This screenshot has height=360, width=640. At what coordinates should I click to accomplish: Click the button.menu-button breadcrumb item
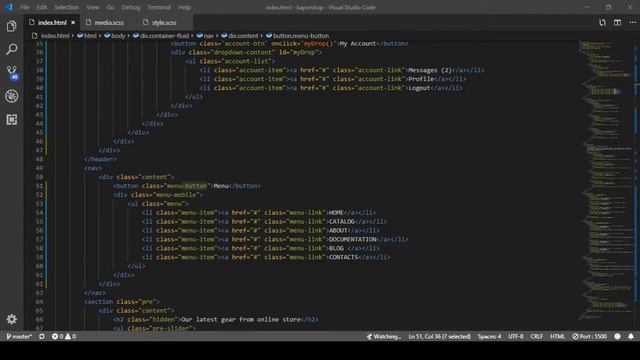pos(297,36)
